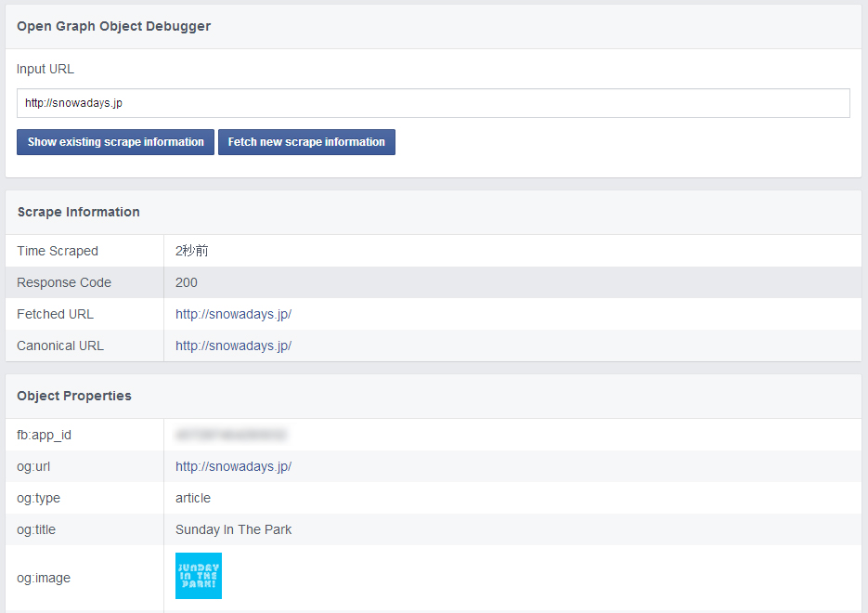Click the Open Graph Object Debugger heading

point(113,26)
